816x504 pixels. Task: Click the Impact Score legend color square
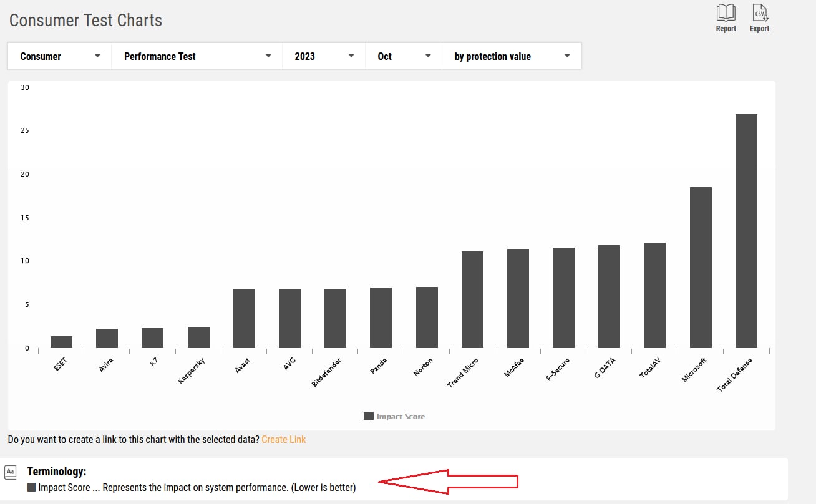(x=369, y=416)
